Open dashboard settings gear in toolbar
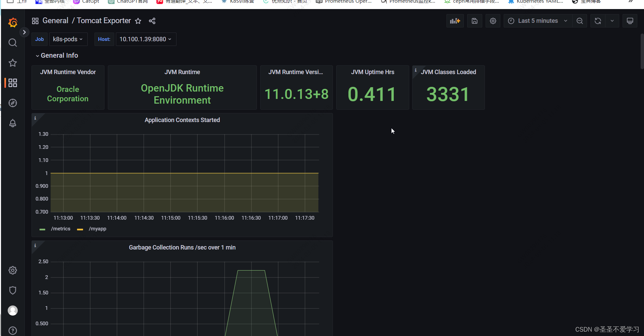 tap(493, 21)
